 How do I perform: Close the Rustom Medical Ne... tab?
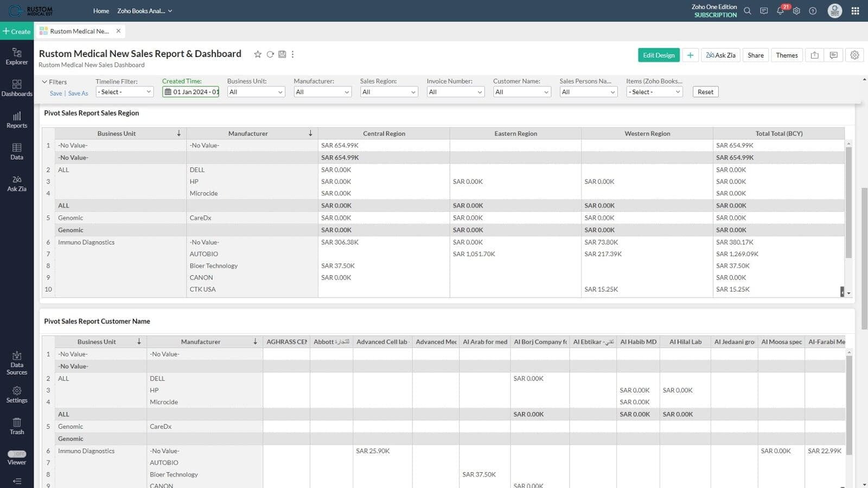tap(118, 31)
